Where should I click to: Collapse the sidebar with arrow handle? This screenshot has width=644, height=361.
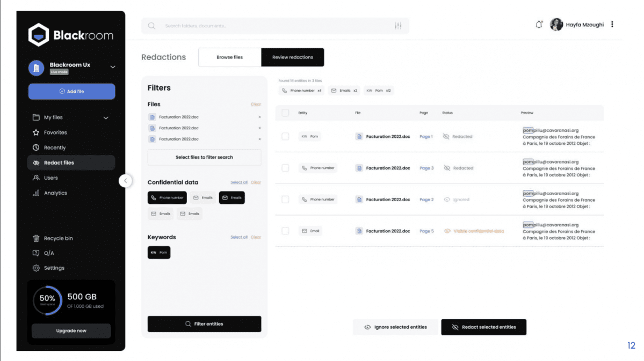click(x=125, y=181)
